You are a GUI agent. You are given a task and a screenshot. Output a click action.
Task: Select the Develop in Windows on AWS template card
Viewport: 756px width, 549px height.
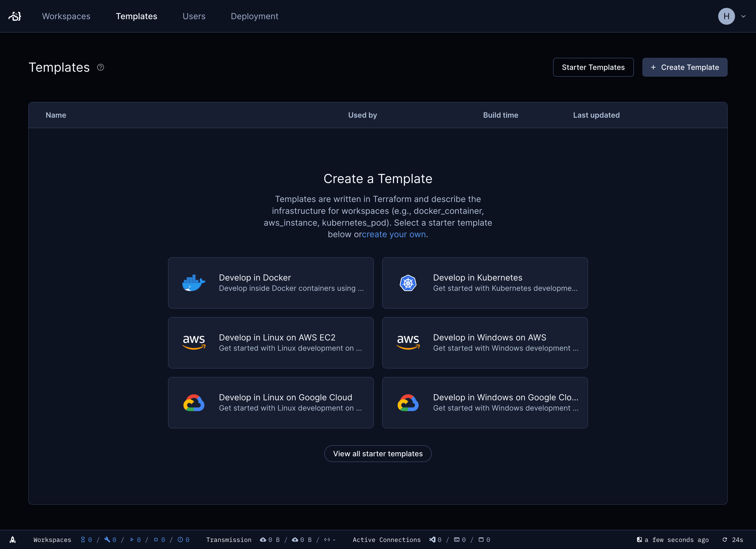[485, 343]
